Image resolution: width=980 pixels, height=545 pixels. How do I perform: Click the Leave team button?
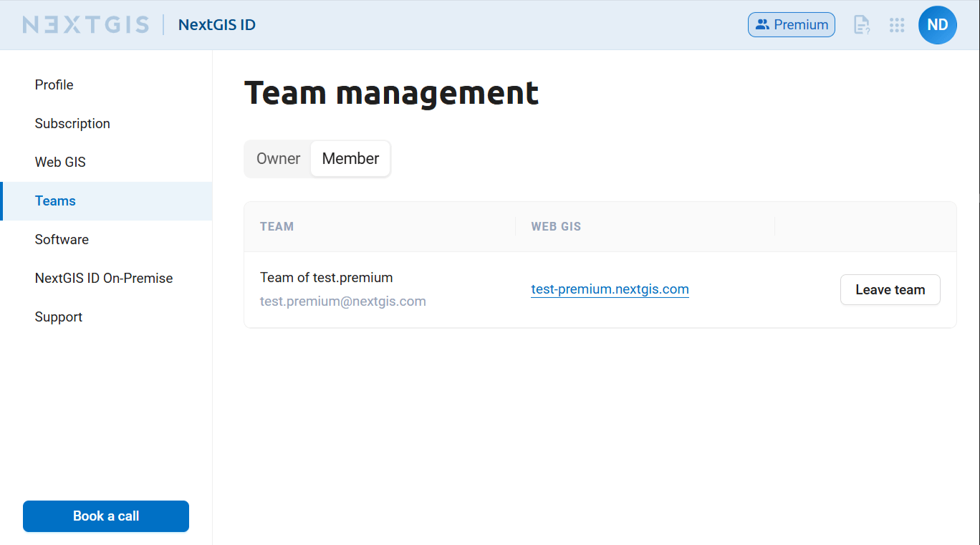point(890,290)
